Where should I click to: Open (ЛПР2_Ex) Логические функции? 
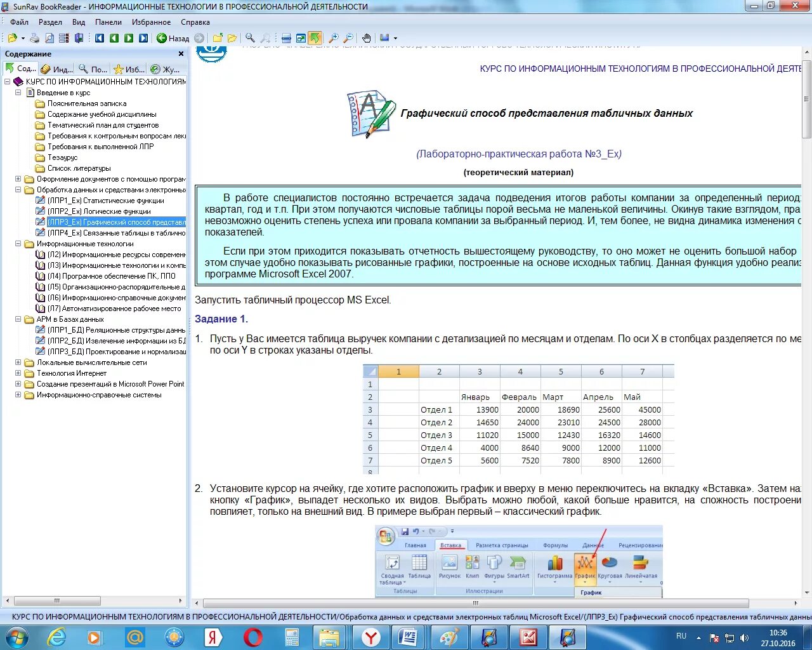pos(99,211)
